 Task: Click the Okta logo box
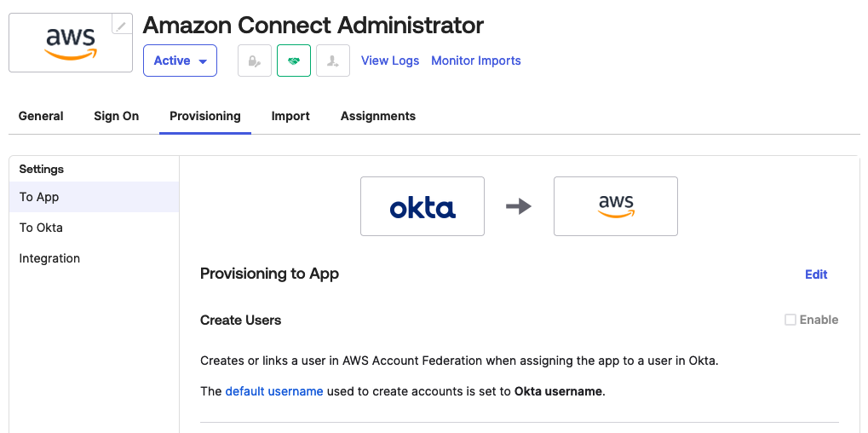[x=423, y=206]
